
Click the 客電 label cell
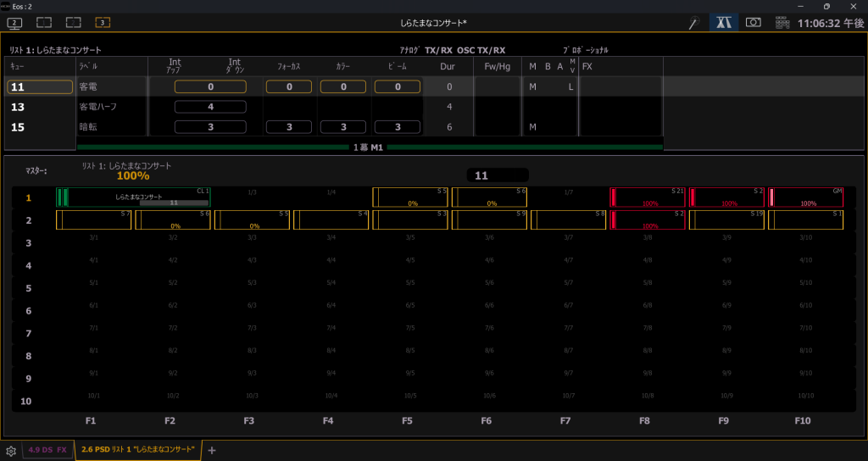pos(111,87)
